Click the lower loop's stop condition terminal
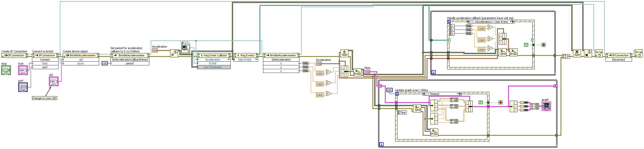 click(500, 102)
